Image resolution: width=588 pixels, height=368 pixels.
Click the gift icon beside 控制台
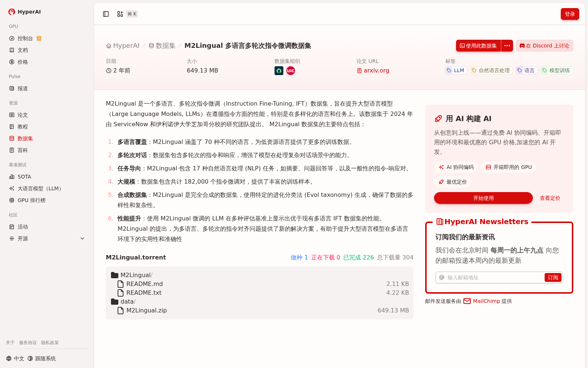[x=39, y=38]
